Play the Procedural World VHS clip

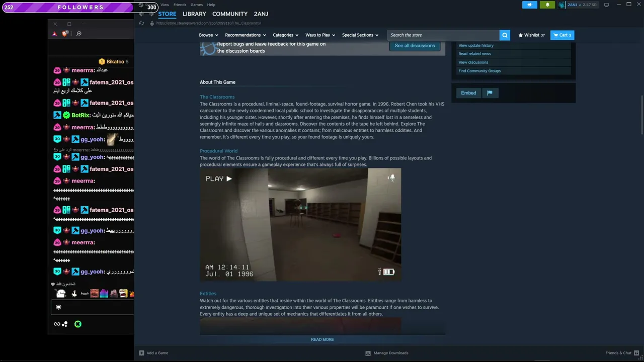pos(300,225)
